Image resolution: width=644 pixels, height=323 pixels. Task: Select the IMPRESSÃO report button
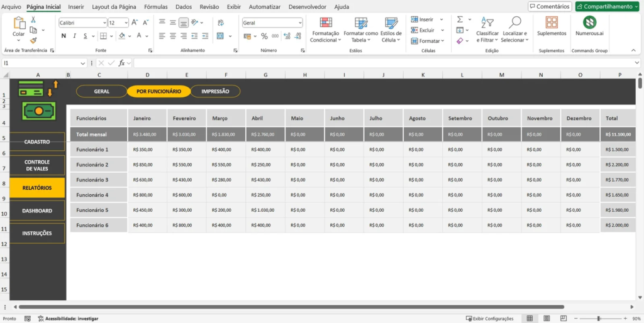point(215,91)
